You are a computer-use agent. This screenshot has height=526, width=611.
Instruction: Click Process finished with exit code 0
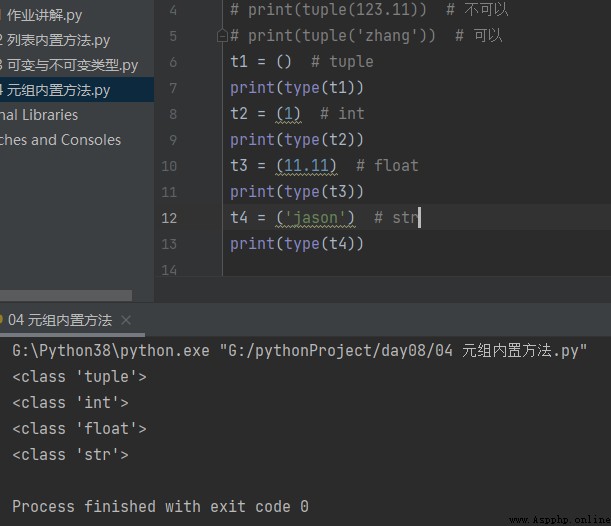[161, 507]
